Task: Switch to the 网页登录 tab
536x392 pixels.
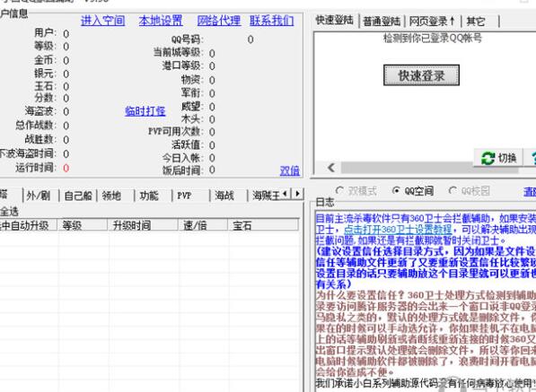Action: point(433,22)
